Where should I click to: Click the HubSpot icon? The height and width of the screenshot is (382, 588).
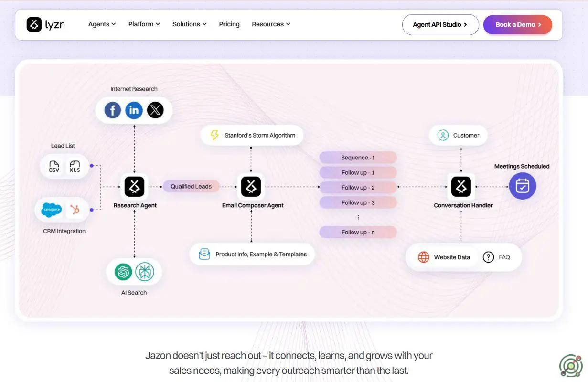click(x=75, y=210)
